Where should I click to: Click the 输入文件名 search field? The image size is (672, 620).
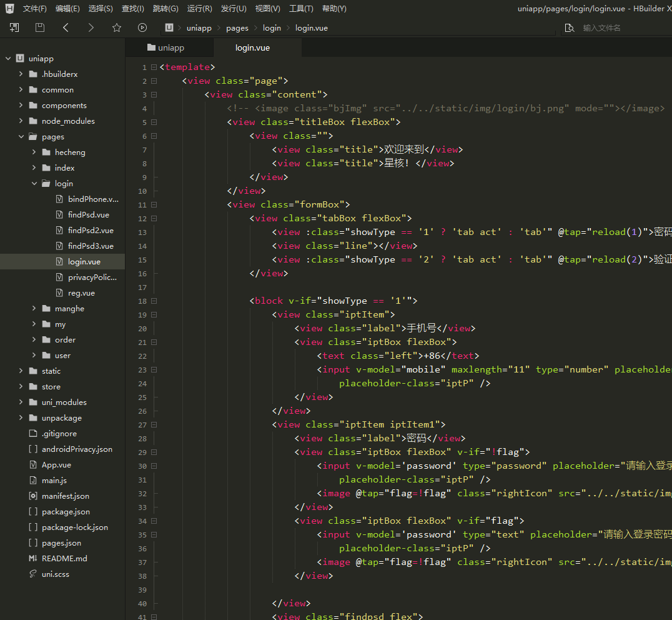pyautogui.click(x=618, y=28)
